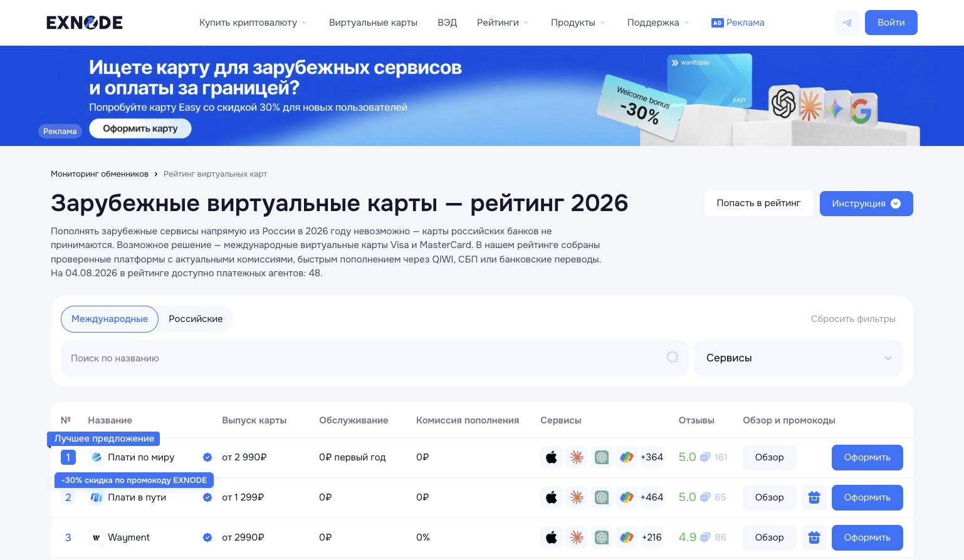
Task: Click the Плати по миру logo icon
Action: pyautogui.click(x=97, y=457)
